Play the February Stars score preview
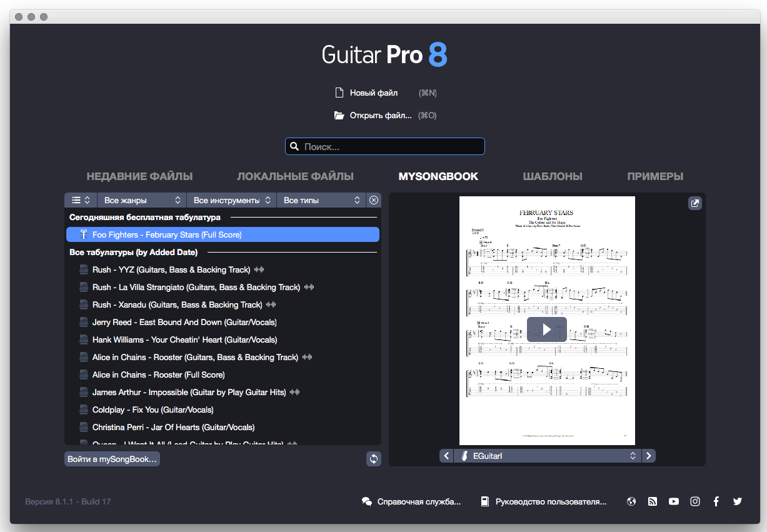 [547, 329]
